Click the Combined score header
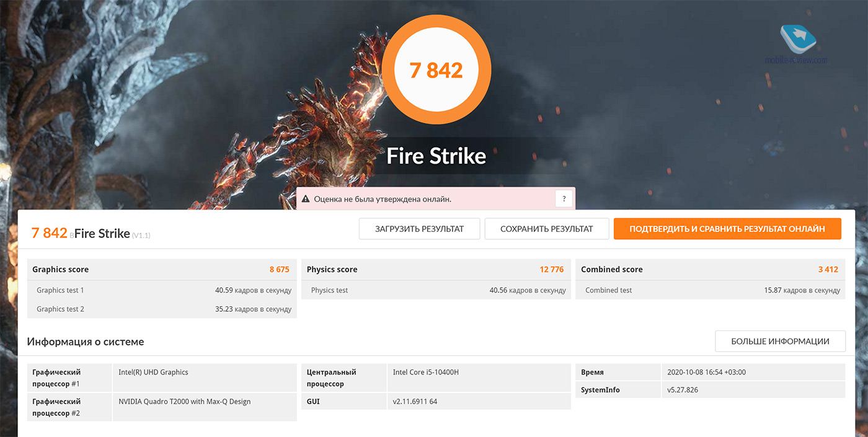Viewport: 868px width, 437px height. pos(612,270)
